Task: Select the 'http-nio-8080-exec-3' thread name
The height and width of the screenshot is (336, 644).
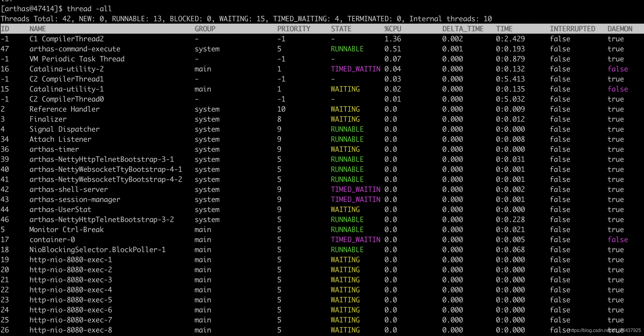Action: point(71,280)
